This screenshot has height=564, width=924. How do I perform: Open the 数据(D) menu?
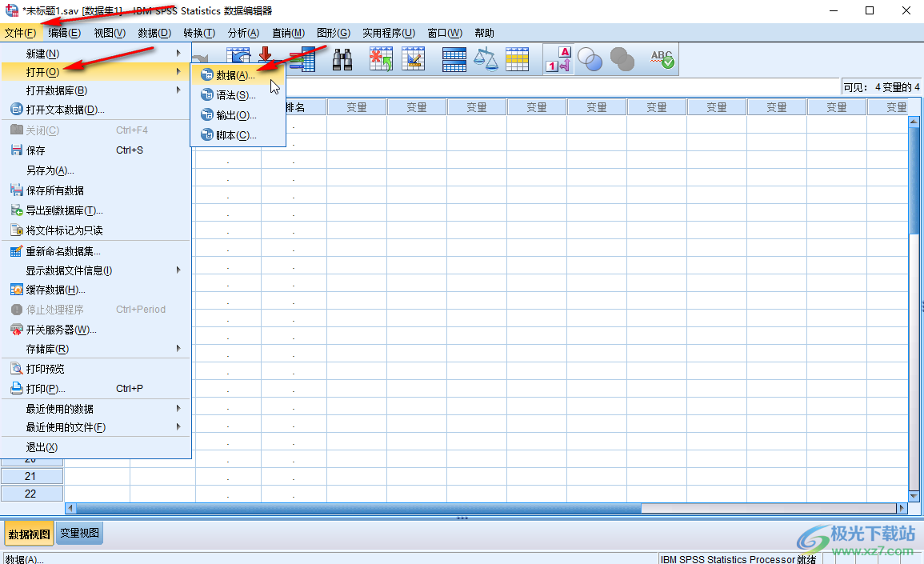tap(154, 33)
